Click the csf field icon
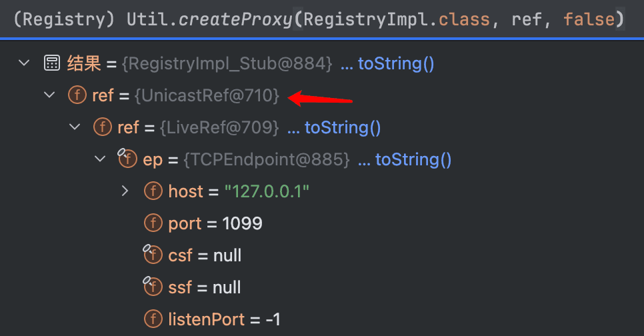The height and width of the screenshot is (336, 644). (153, 255)
